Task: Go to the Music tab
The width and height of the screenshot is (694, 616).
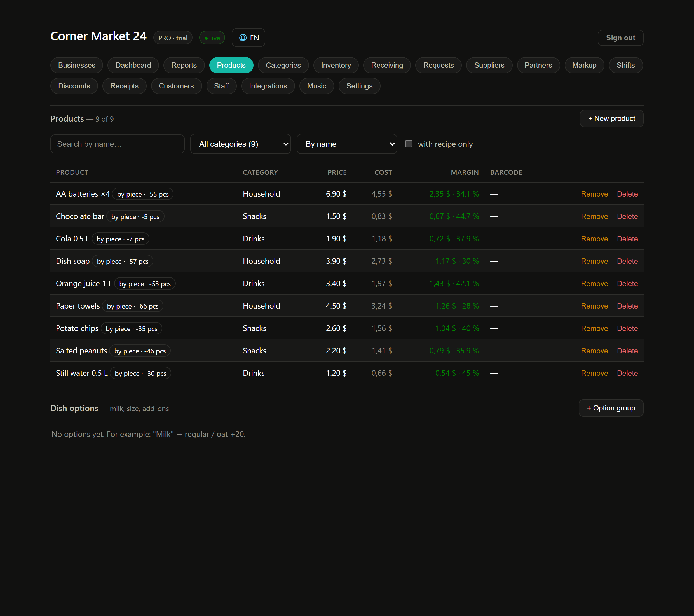Action: click(x=316, y=86)
